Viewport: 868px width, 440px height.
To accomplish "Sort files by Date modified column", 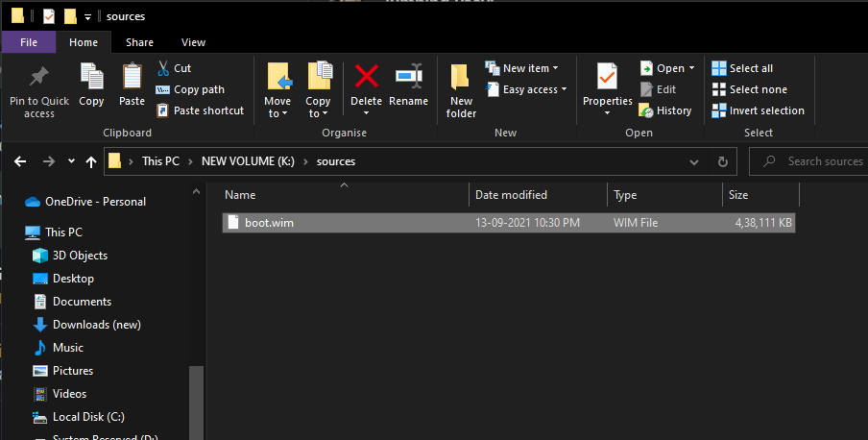I will pos(511,195).
